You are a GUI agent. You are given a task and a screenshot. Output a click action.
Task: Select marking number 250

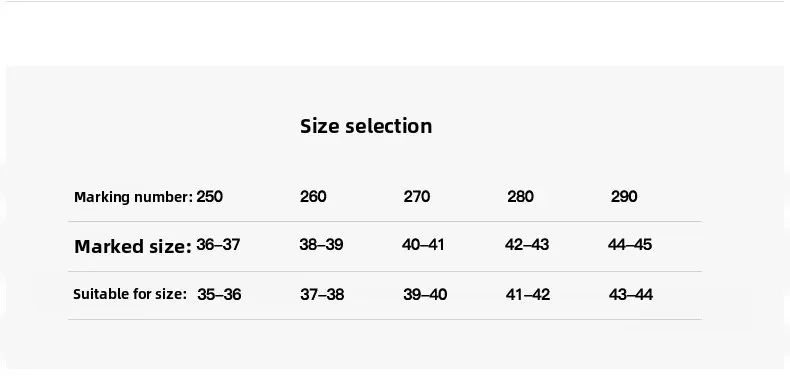point(210,196)
